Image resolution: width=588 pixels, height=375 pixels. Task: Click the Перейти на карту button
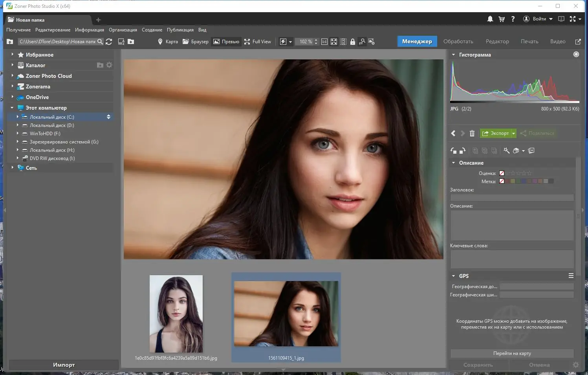tap(512, 353)
